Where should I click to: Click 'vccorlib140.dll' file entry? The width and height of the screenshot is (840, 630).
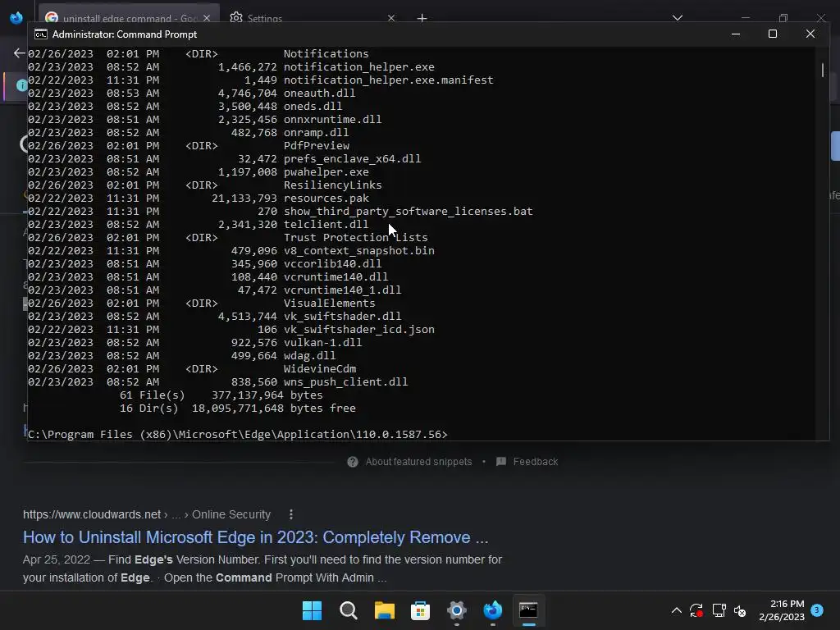pos(333,263)
